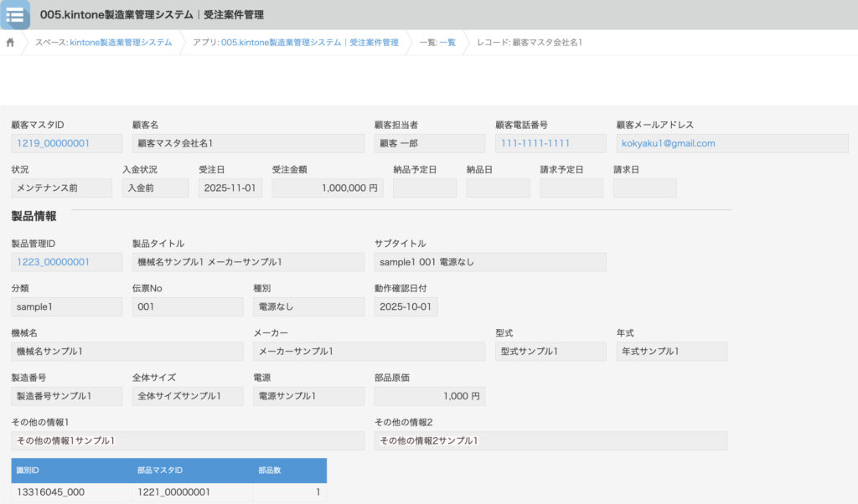Click the kintone app list icon

point(15,15)
